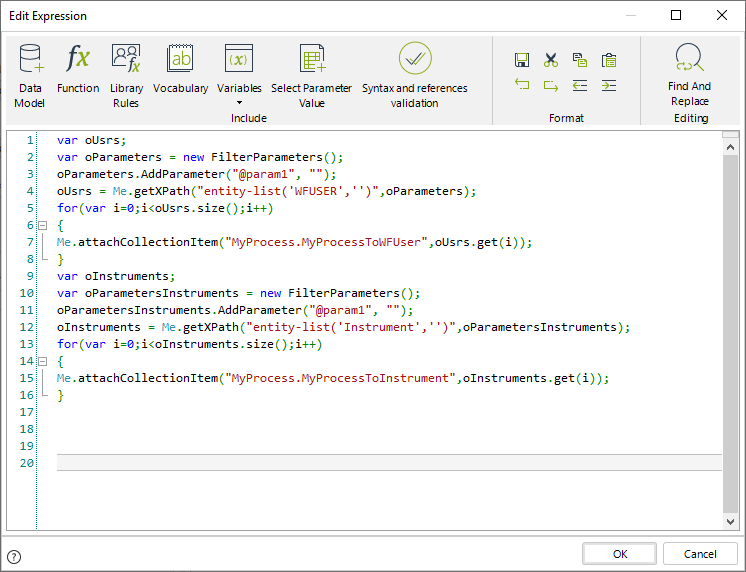Paste with the clipboard icon
746x572 pixels.
coord(609,60)
